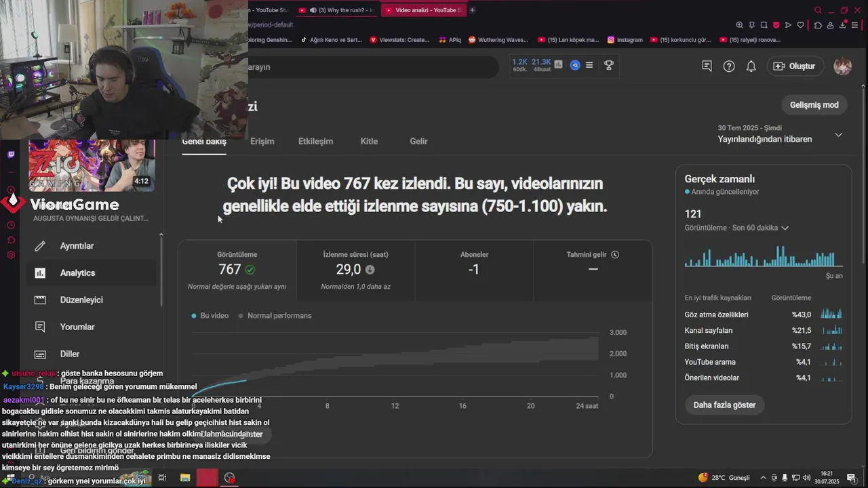The height and width of the screenshot is (488, 868).
Task: Click the YouTube arama traffic row
Action: coord(764,362)
